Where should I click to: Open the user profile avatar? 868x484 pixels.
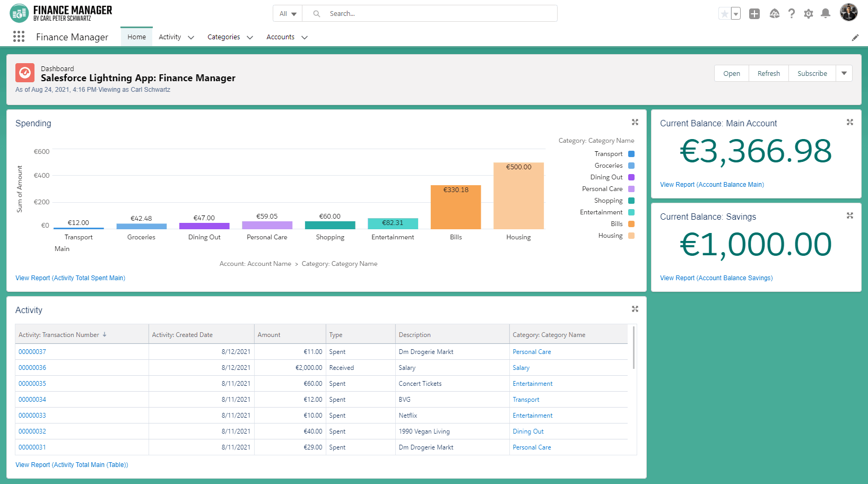[849, 13]
